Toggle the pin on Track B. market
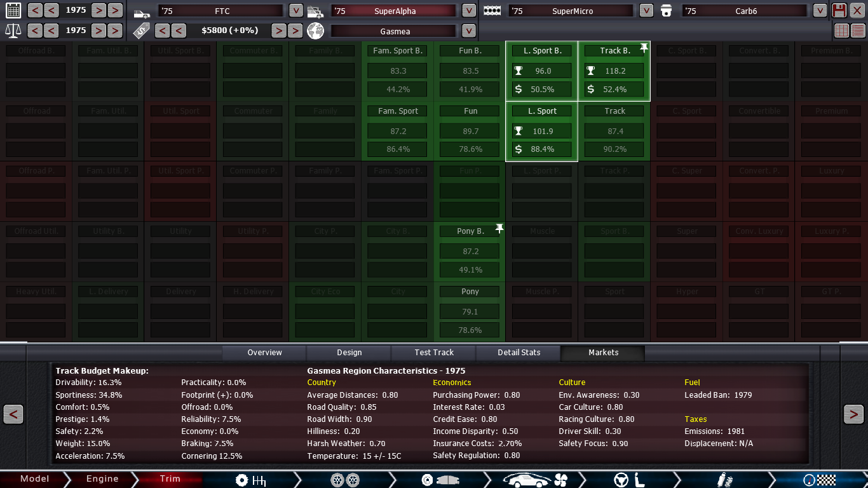Image resolution: width=868 pixels, height=488 pixels. coord(644,48)
